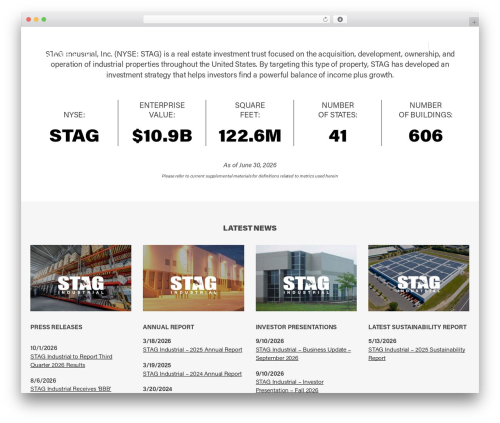Click 'LATEST SUSTAINABILITY REPORT' heading
The width and height of the screenshot is (500, 423).
pos(417,327)
